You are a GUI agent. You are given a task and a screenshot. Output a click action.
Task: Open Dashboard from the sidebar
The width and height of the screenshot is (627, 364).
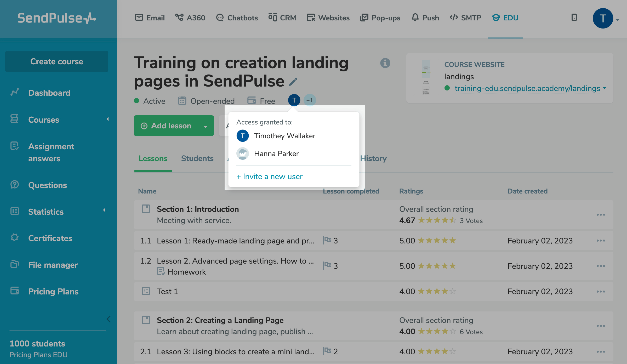(x=49, y=93)
